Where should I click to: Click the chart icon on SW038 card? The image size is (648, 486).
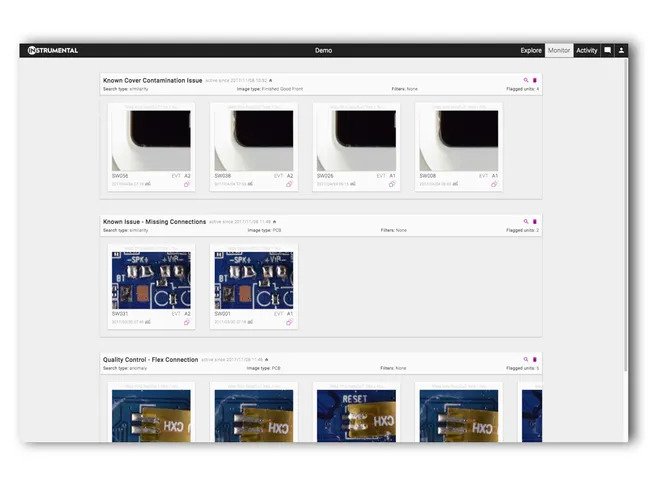(x=250, y=184)
